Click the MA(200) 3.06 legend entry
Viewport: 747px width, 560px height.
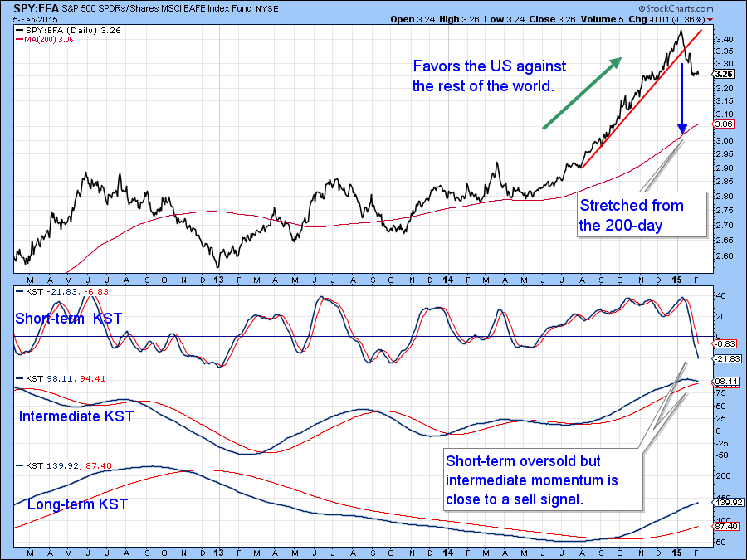[x=46, y=40]
